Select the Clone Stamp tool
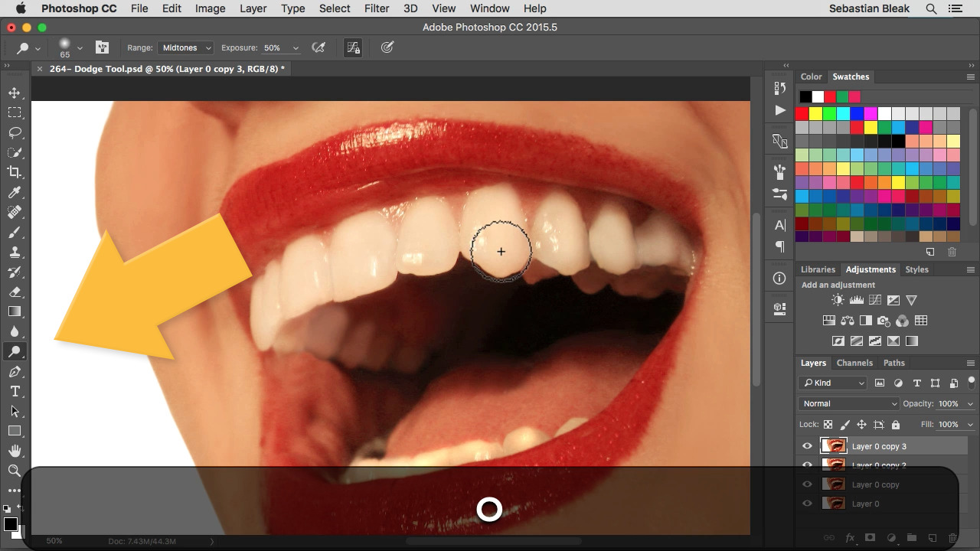 tap(15, 252)
